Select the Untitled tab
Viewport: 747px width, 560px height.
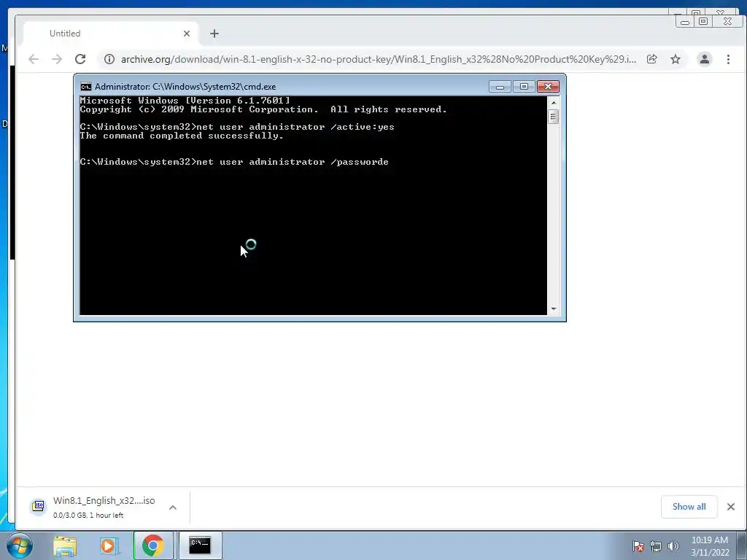click(111, 34)
